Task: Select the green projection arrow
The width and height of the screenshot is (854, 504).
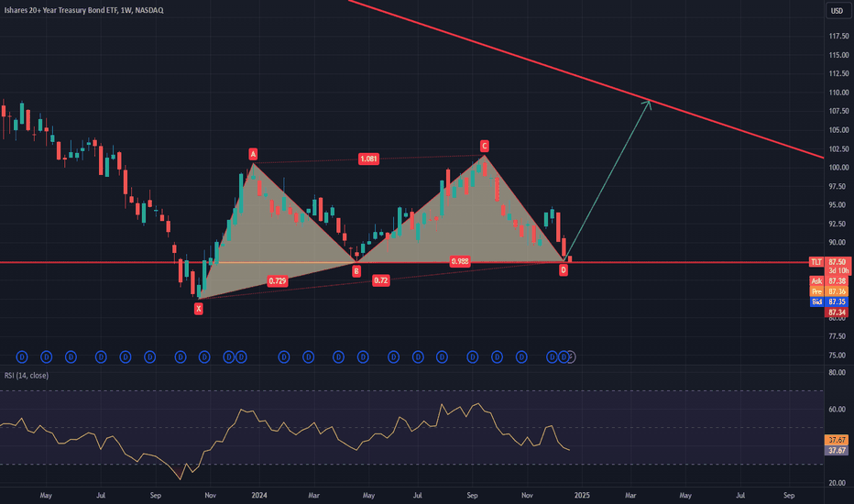Action: [608, 180]
